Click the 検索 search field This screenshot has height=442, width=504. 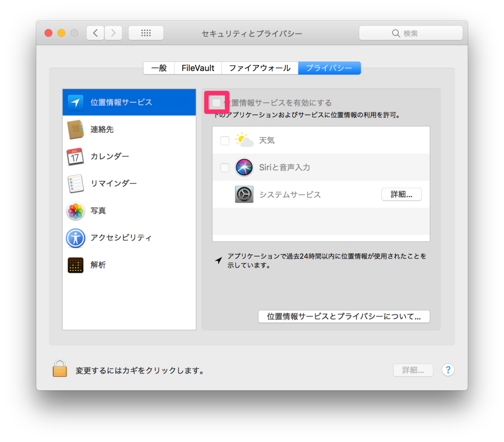click(411, 33)
